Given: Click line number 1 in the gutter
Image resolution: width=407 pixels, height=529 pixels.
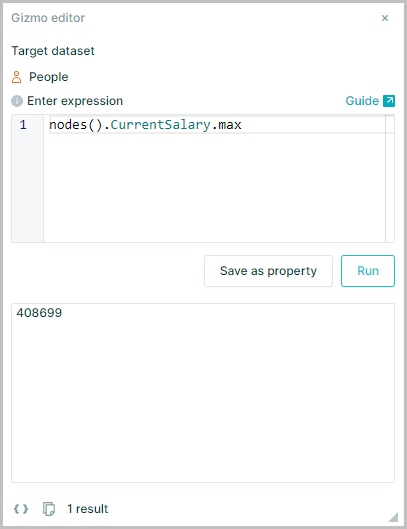Looking at the screenshot, I should [x=23, y=125].
